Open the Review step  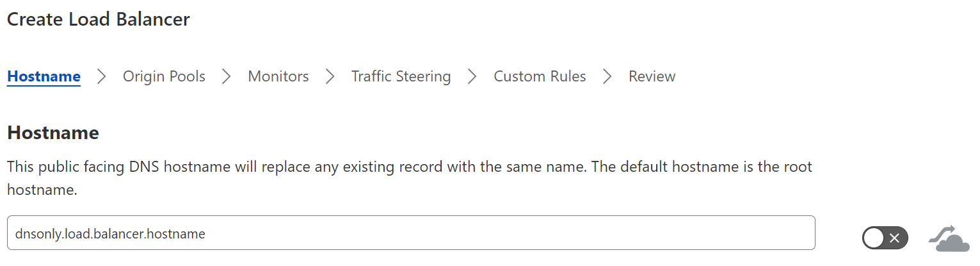pos(652,77)
